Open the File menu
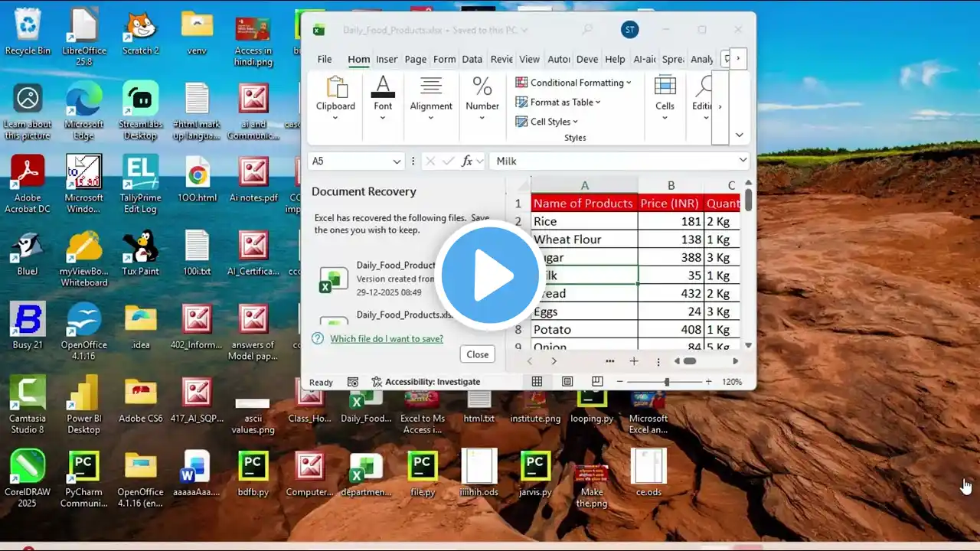Viewport: 980px width, 551px height. (325, 59)
